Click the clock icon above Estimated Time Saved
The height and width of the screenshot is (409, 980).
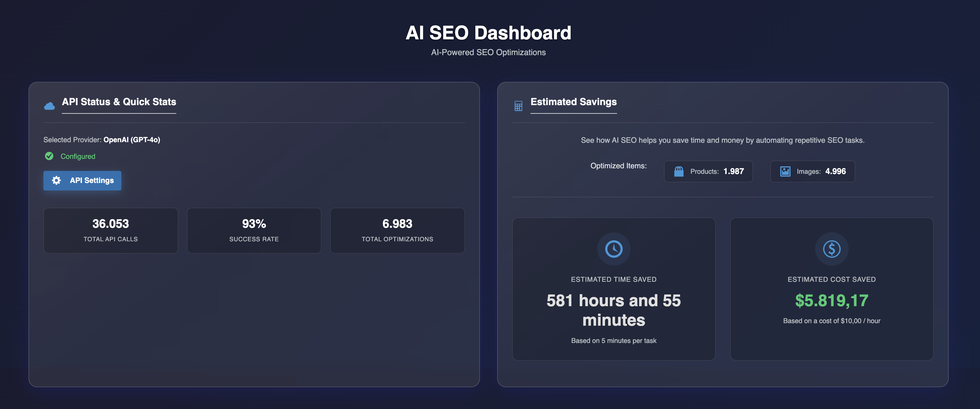point(614,249)
